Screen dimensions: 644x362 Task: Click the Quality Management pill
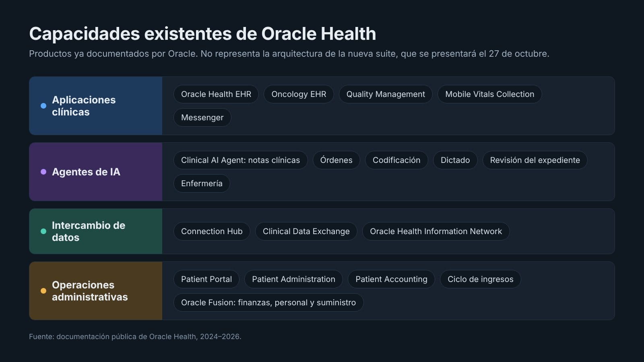pyautogui.click(x=386, y=94)
